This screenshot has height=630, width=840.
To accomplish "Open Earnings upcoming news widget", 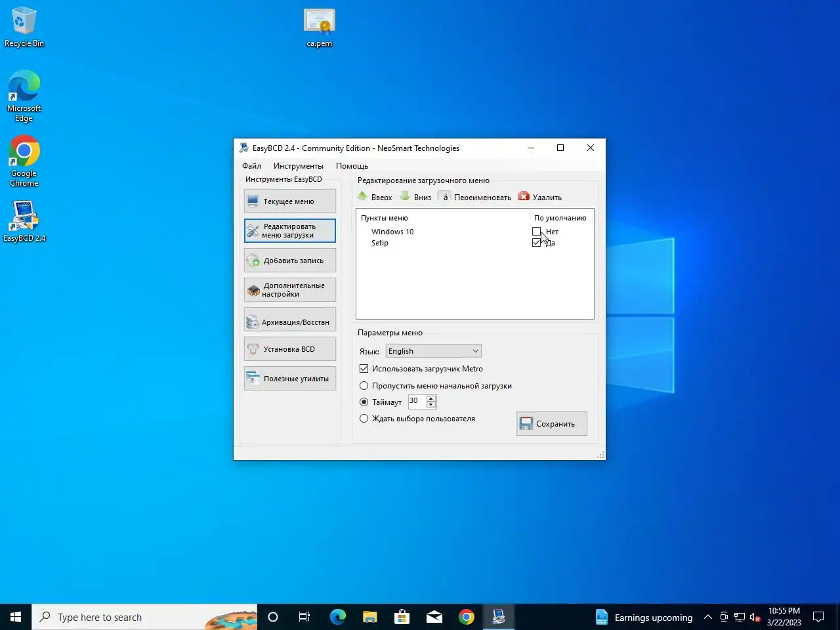I will (x=644, y=617).
